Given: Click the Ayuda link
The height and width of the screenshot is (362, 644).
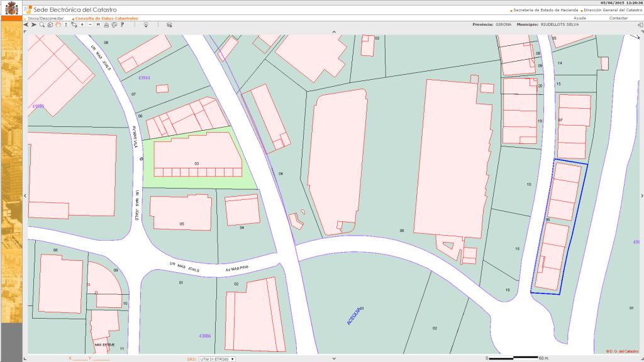Looking at the screenshot, I should pos(580,18).
